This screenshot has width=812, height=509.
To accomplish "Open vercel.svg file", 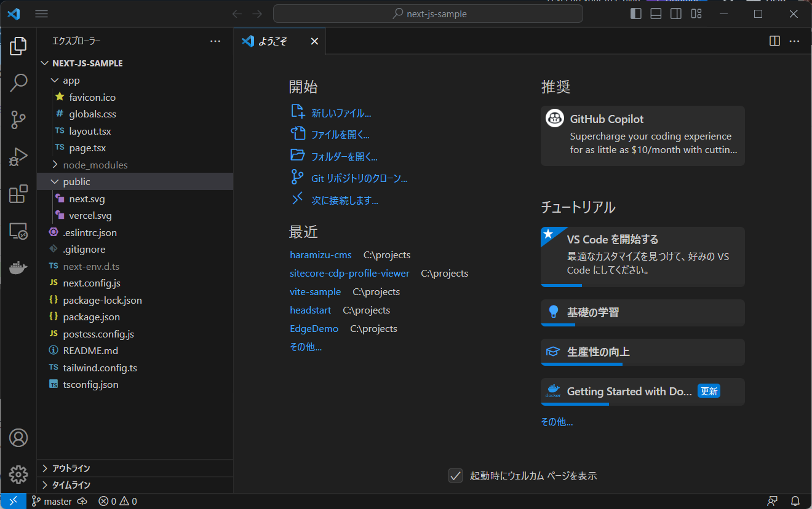I will tap(135, 215).
